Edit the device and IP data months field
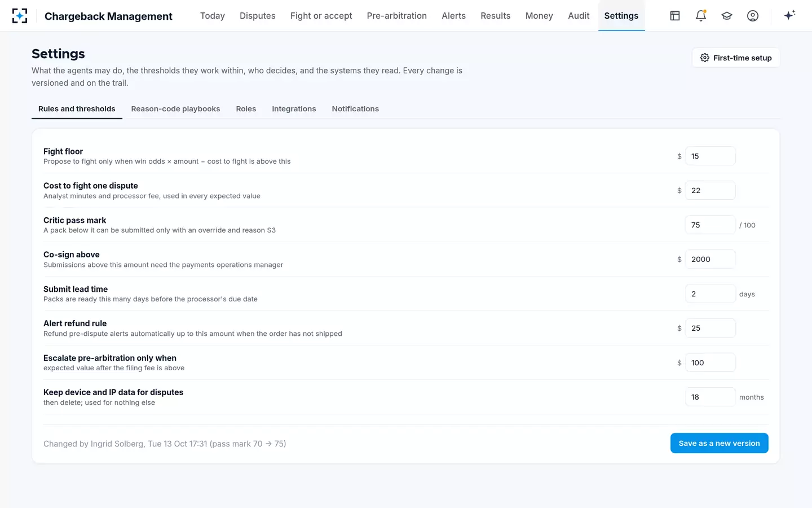This screenshot has width=812, height=508. click(710, 397)
